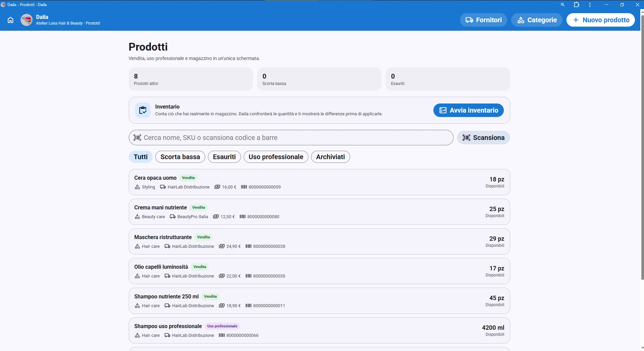Go to home via house icon
The width and height of the screenshot is (644, 351).
tap(10, 20)
